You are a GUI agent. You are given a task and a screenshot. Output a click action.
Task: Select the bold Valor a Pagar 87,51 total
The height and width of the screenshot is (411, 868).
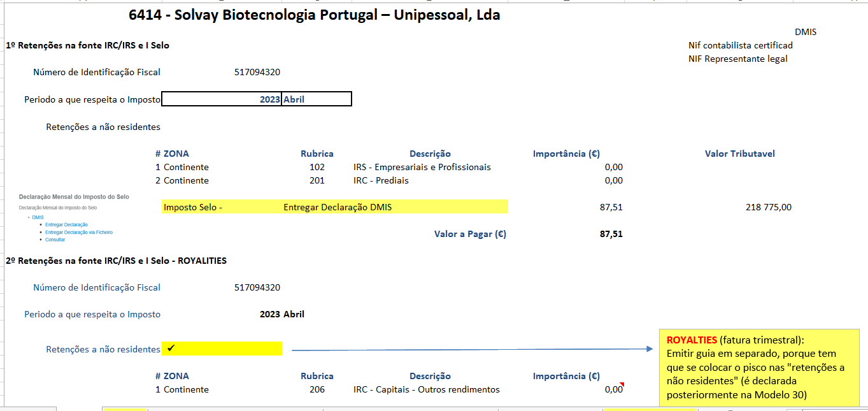(x=611, y=234)
